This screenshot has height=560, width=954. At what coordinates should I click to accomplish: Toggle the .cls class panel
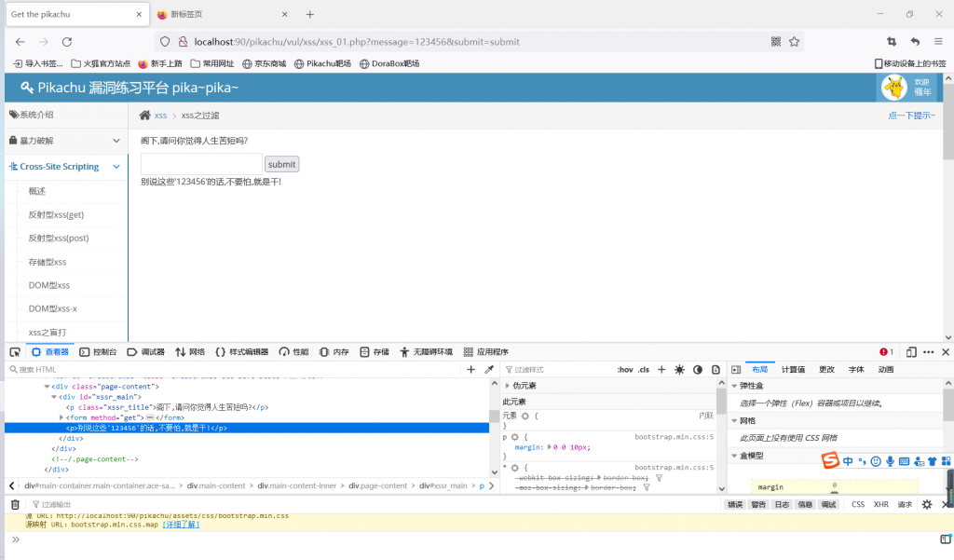(644, 370)
